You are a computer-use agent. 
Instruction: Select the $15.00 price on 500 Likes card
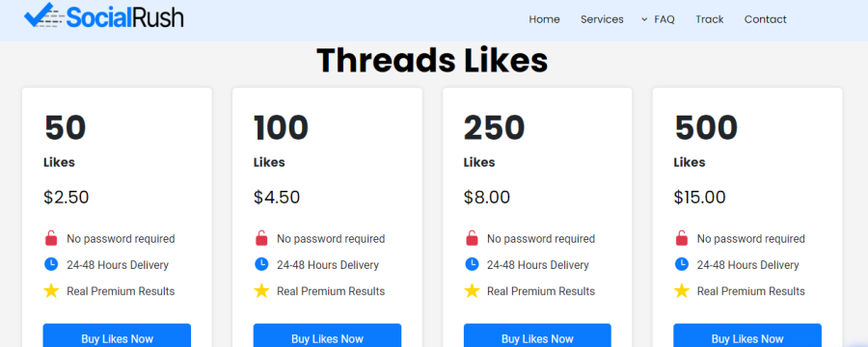tap(699, 197)
